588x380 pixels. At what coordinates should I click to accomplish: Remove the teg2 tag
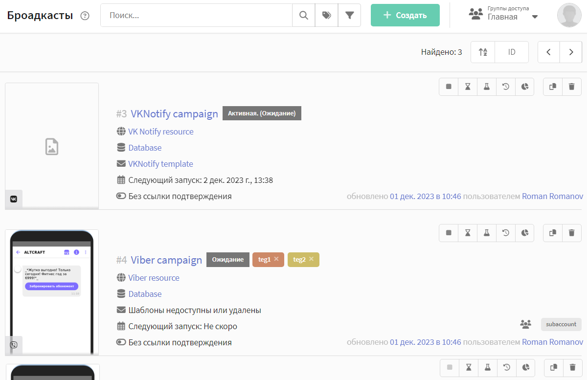[311, 259]
